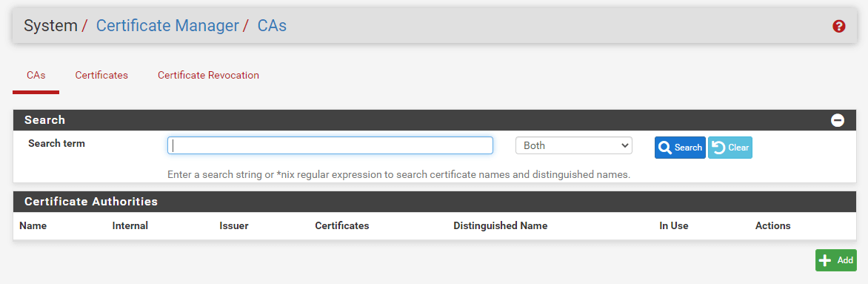Collapse the Search panel with minus icon

pos(838,120)
